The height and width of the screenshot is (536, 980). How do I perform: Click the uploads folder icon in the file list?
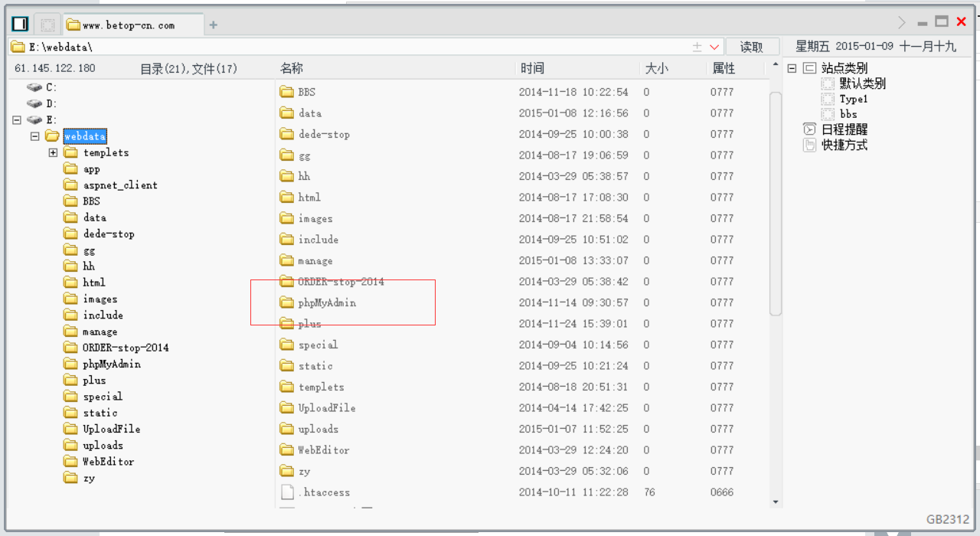[287, 429]
